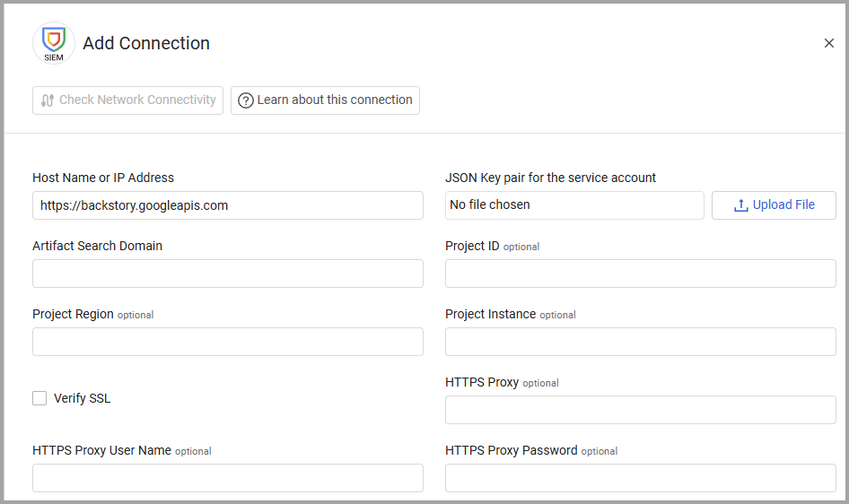Click the Google SIEM shield logo icon

(54, 42)
